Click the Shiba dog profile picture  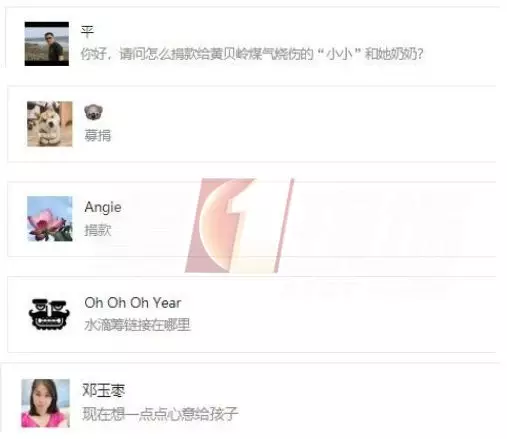pyautogui.click(x=50, y=124)
